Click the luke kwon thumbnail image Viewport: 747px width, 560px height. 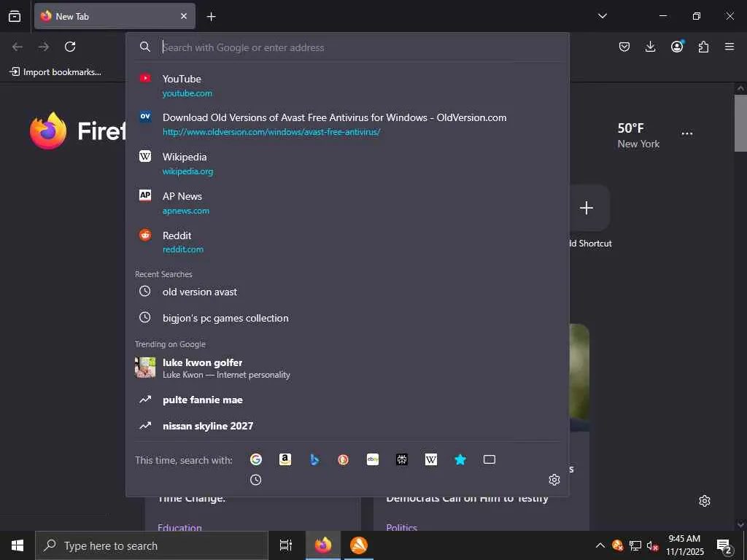[x=145, y=367]
